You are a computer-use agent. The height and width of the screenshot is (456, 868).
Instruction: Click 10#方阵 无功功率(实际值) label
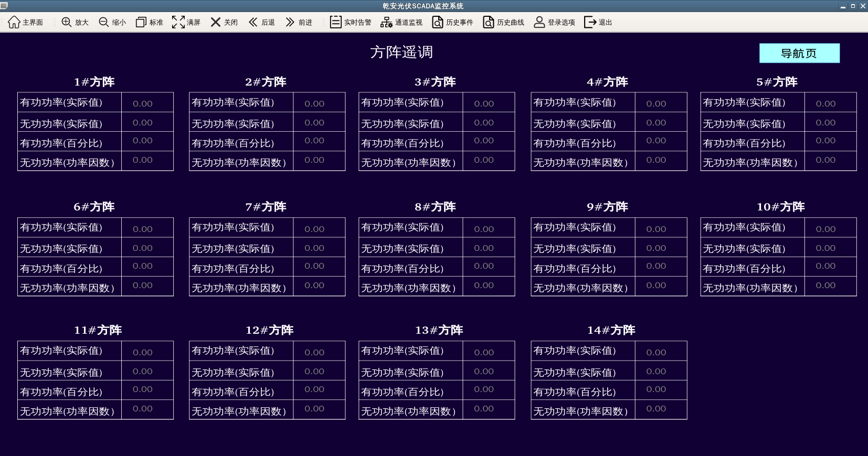[x=744, y=249]
